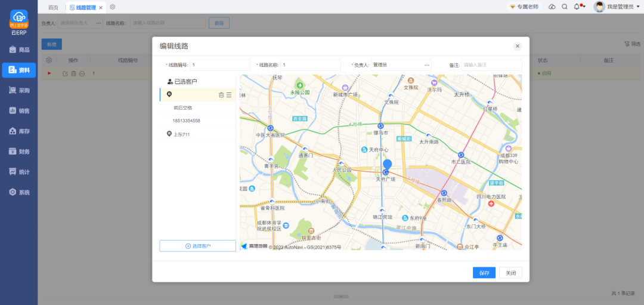The image size is (644, 305).
Task: Open the 系统 sidebar menu
Action: coord(19,192)
